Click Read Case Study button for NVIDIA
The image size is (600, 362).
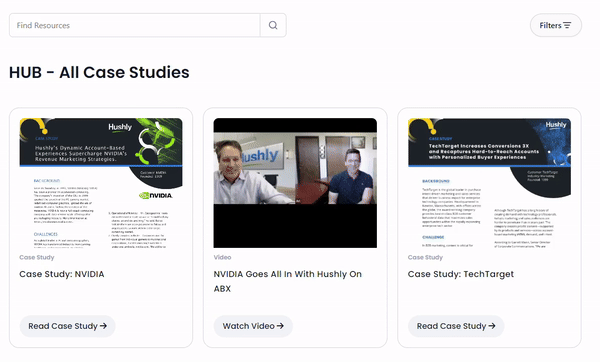[67, 326]
